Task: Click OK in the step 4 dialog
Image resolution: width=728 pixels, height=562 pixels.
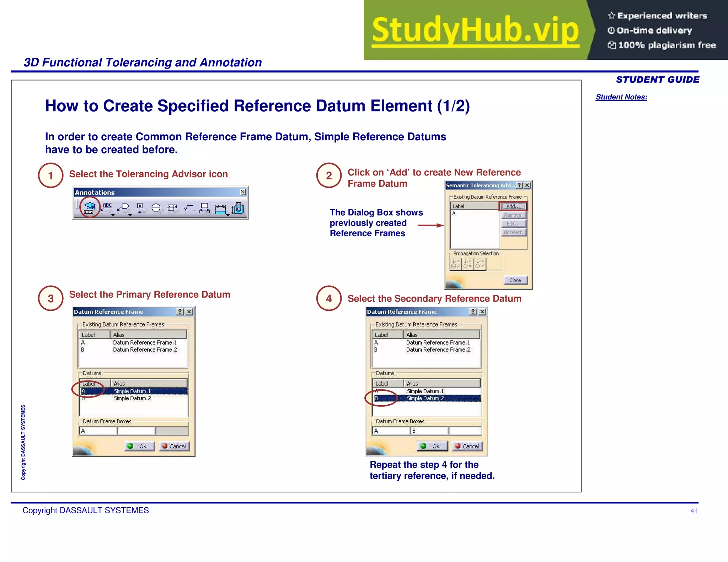Action: [432, 446]
